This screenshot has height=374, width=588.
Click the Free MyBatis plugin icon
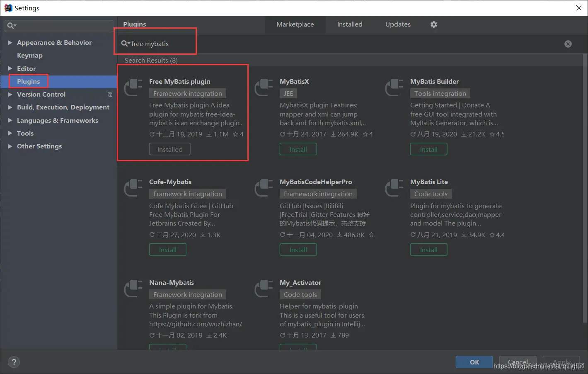pyautogui.click(x=133, y=87)
